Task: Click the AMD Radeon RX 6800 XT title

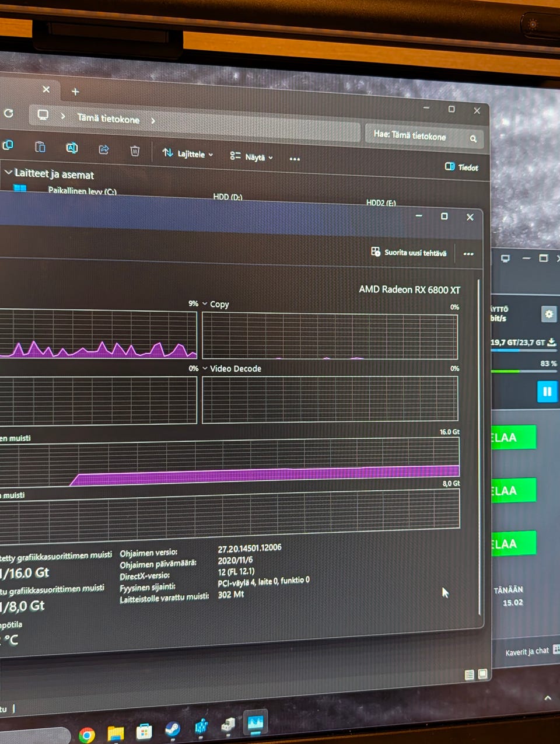Action: (409, 289)
